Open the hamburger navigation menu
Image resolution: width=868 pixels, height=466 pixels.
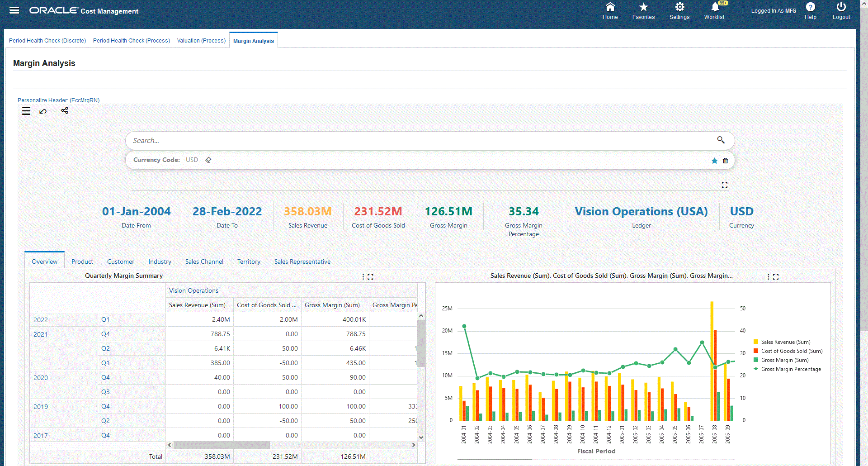[14, 10]
